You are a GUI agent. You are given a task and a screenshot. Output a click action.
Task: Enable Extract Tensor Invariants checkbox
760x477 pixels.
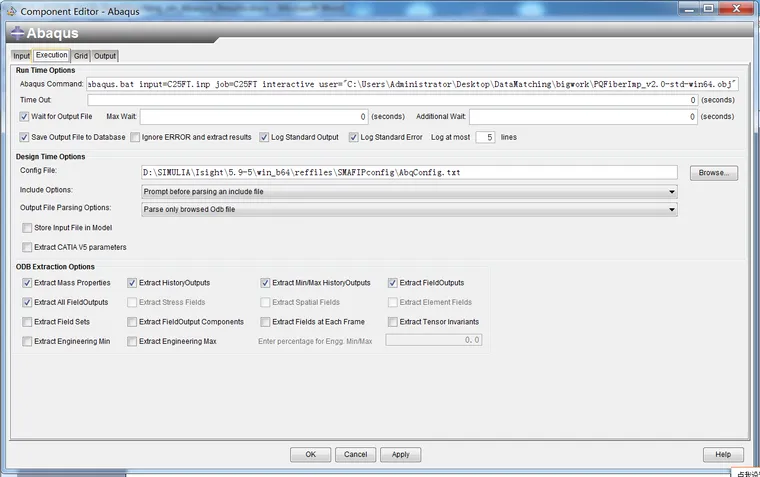[393, 322]
